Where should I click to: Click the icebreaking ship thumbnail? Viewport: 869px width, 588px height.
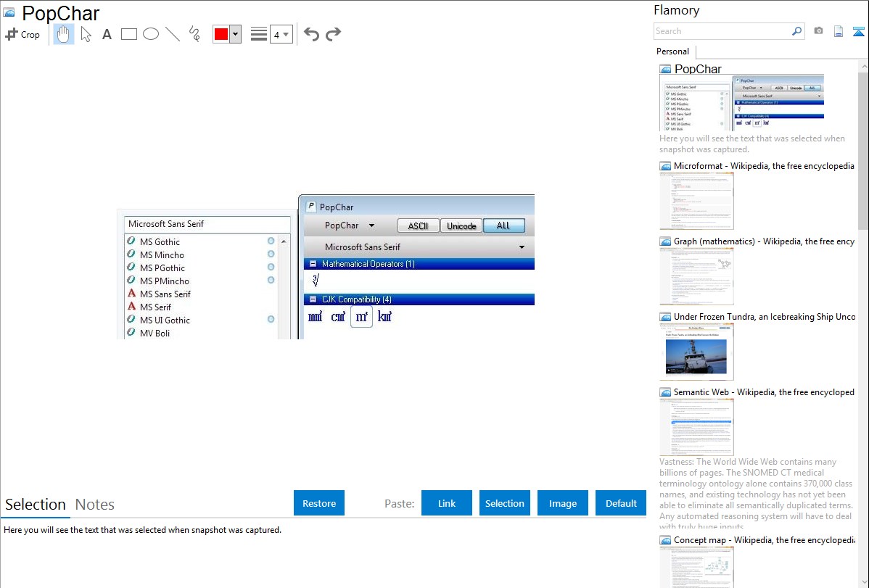coord(696,352)
